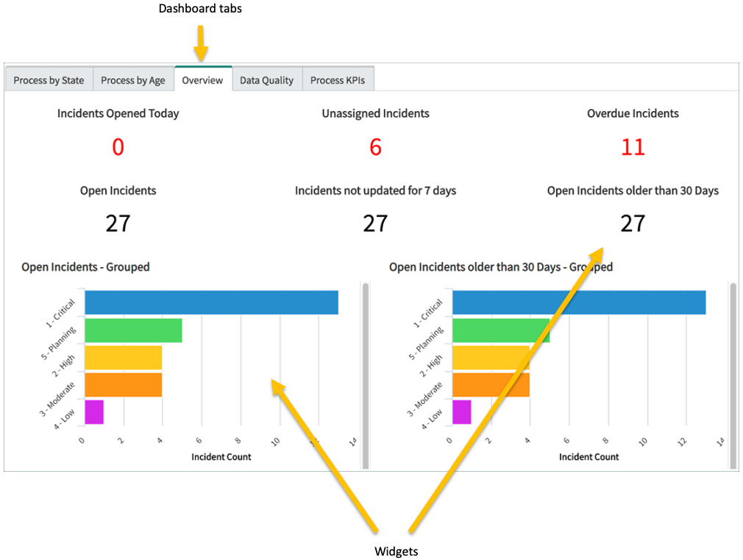Open the Process KPIs tab
Image resolution: width=743 pixels, height=560 pixels.
[x=338, y=79]
